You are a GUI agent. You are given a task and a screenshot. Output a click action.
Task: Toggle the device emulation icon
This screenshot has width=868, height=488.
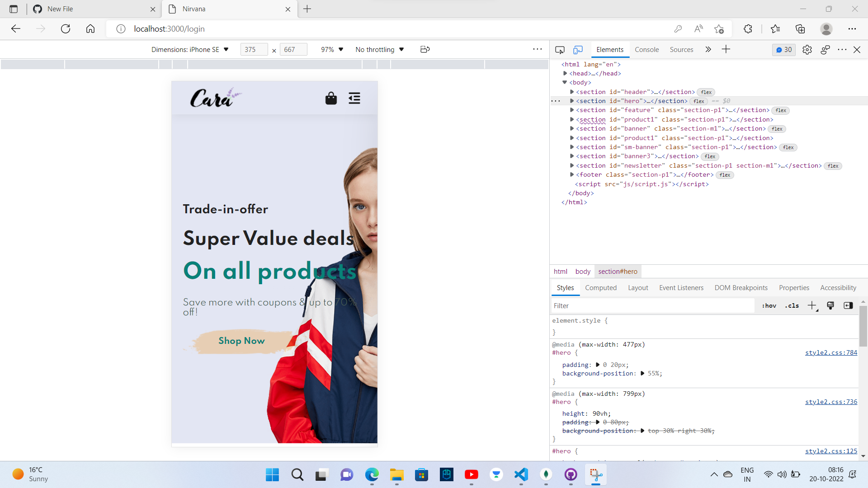click(x=578, y=50)
